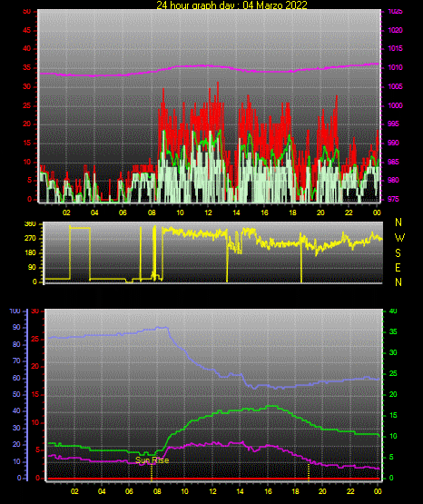The height and width of the screenshot is (504, 423).
Task: Click the green axis label 20
Action: (393, 395)
